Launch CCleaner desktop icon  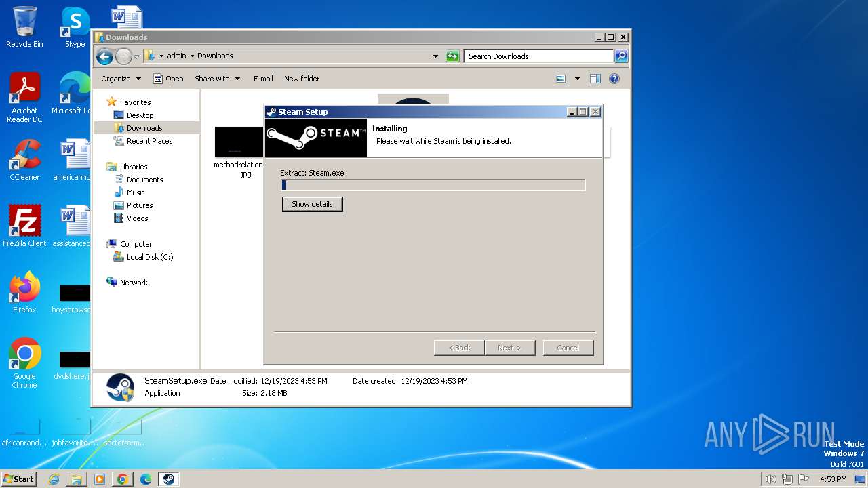(24, 160)
